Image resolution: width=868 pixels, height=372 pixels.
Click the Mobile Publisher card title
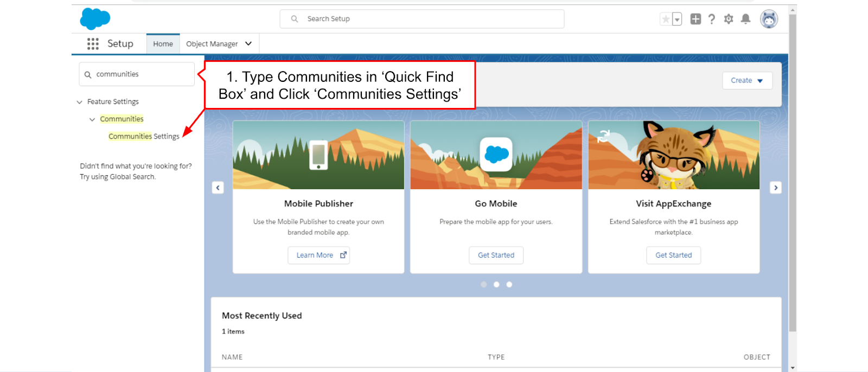pos(318,204)
